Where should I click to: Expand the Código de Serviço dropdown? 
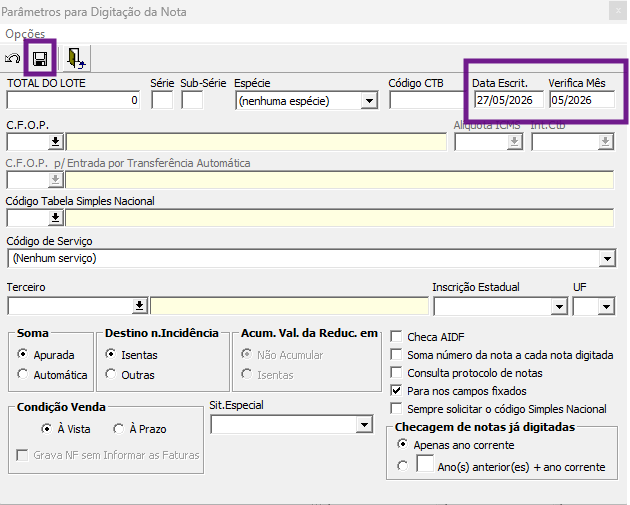607,258
